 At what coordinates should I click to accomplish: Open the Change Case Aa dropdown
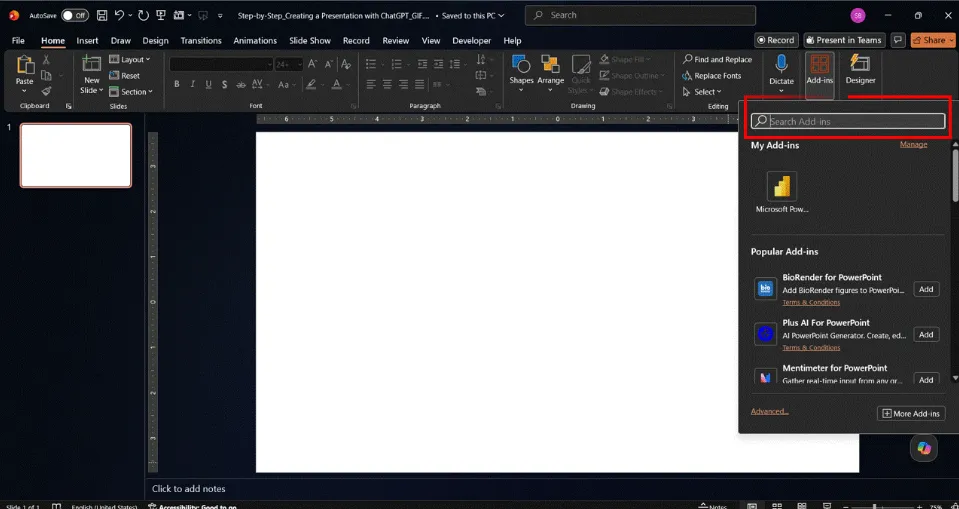point(286,84)
